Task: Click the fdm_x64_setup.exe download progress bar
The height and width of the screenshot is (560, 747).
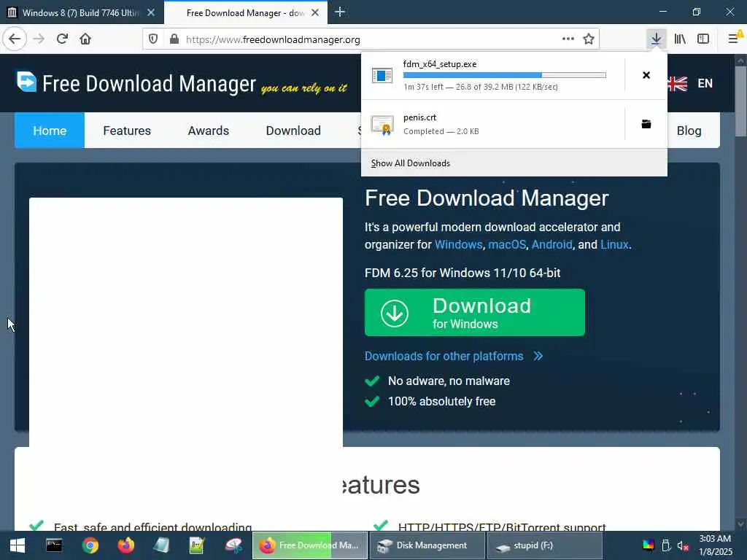Action: coord(505,75)
